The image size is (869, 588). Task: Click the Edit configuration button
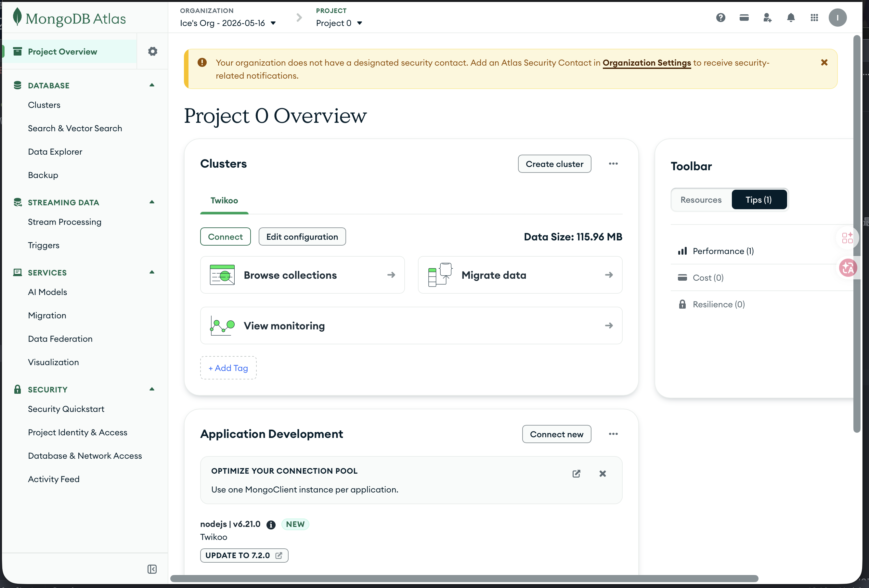point(302,236)
